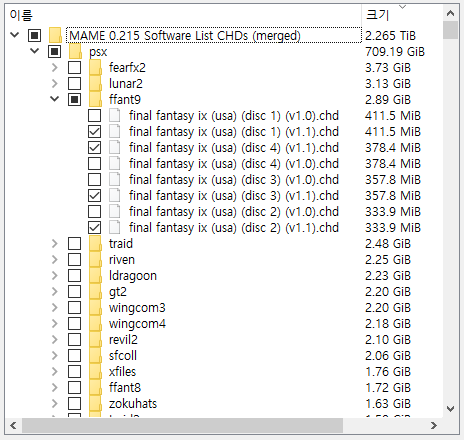Expand the ldragoon folder
This screenshot has height=440, width=464.
pos(55,275)
